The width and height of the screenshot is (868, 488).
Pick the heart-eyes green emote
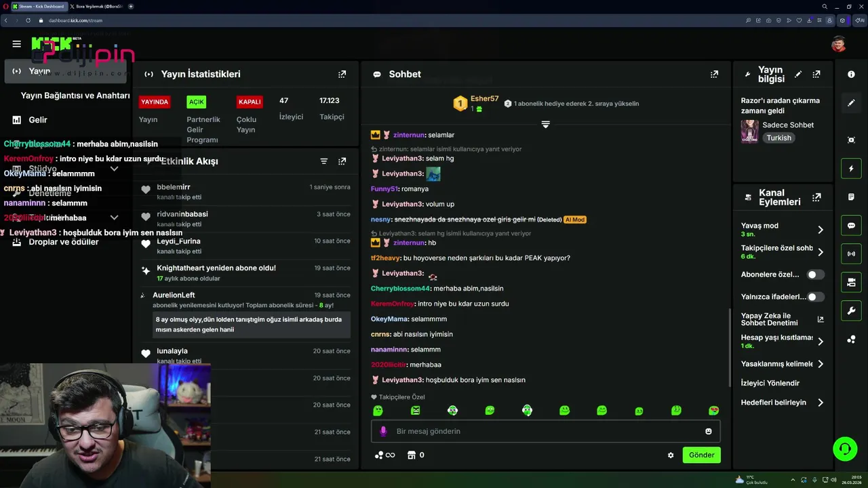pyautogui.click(x=713, y=410)
